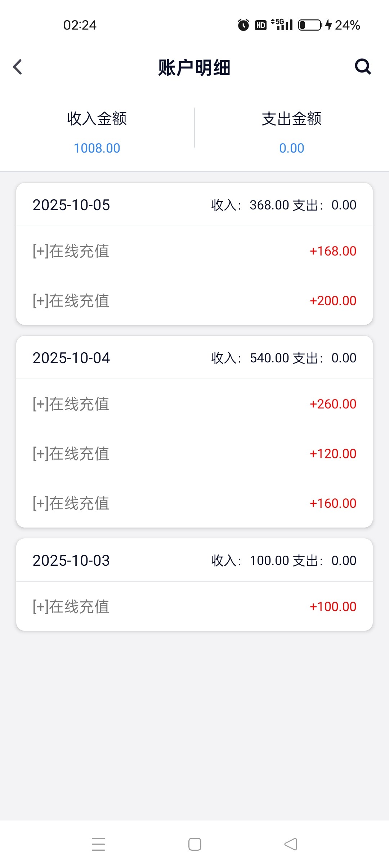Tap the battery status icon

tap(310, 25)
